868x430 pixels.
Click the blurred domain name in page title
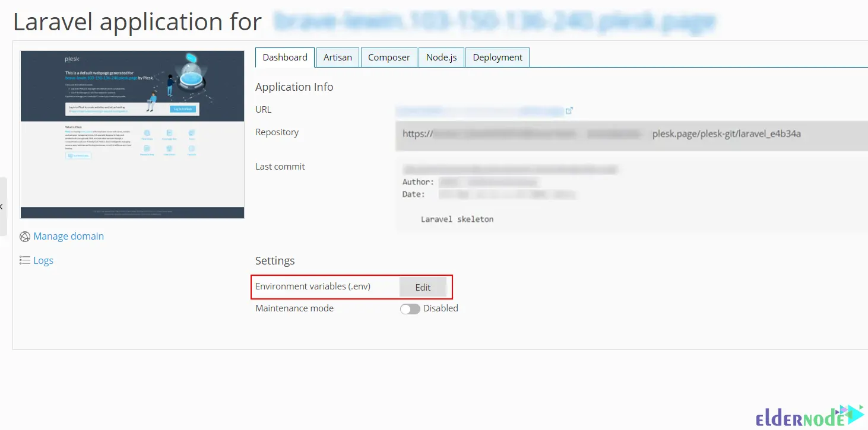pos(495,22)
